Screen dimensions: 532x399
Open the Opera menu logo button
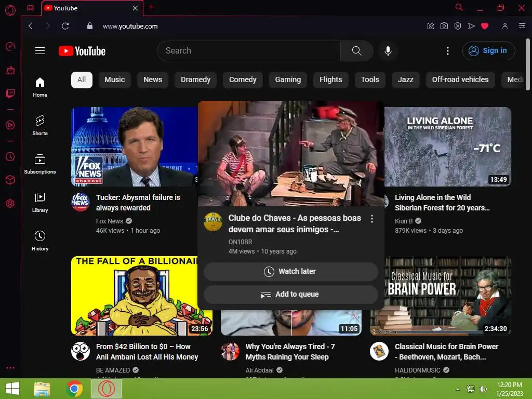point(10,10)
